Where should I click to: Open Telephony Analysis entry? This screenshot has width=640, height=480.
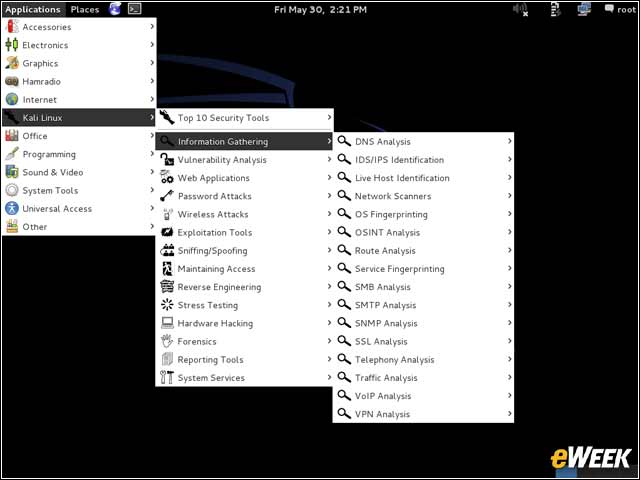coord(423,359)
